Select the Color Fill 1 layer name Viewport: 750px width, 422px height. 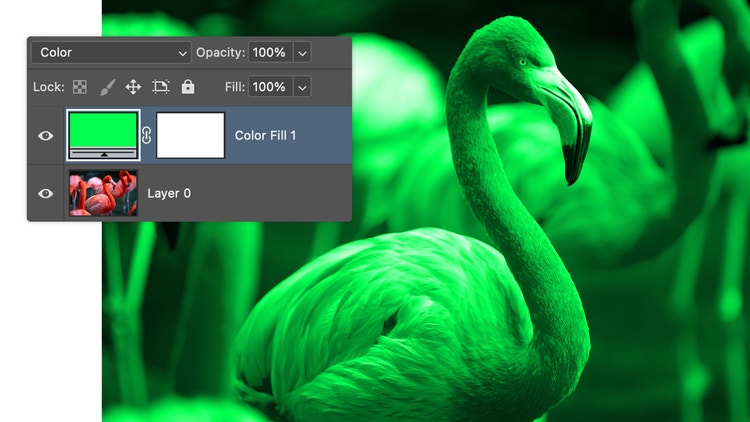pyautogui.click(x=265, y=135)
